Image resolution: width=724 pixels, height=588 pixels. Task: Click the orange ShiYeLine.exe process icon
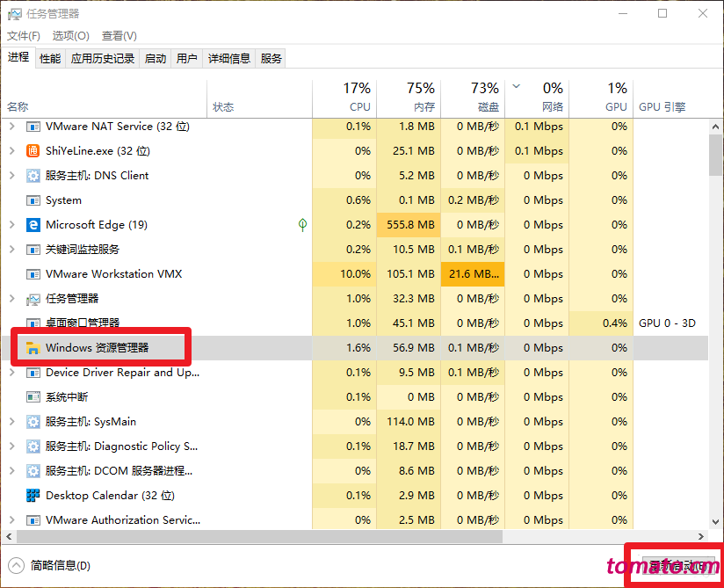coord(33,151)
